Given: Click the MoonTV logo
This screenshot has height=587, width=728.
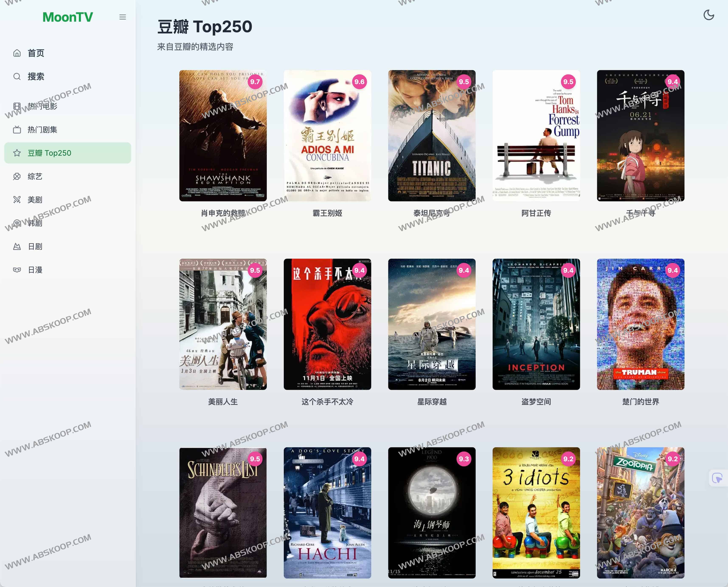Looking at the screenshot, I should tap(67, 17).
